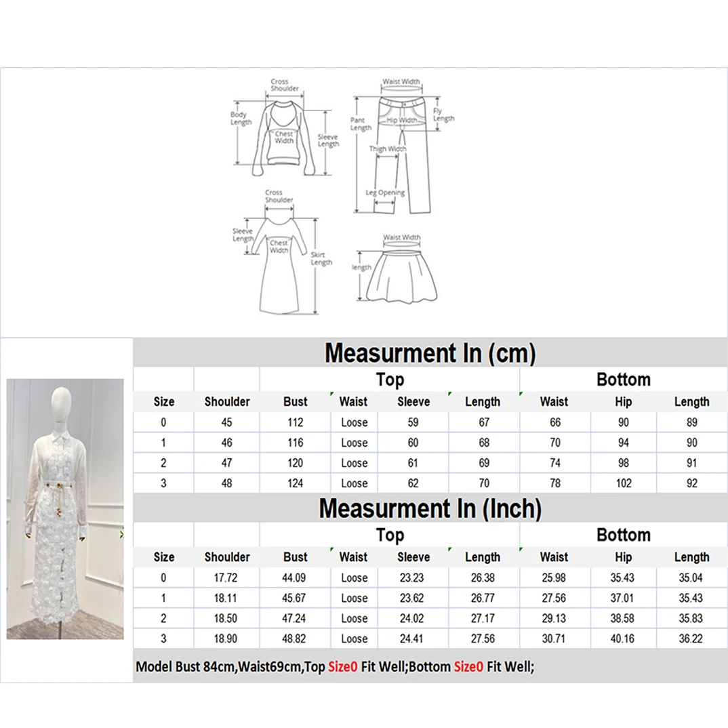Image resolution: width=728 pixels, height=728 pixels.
Task: Click 'Loose' waist cell for size 3, inch table
Action: click(x=355, y=639)
